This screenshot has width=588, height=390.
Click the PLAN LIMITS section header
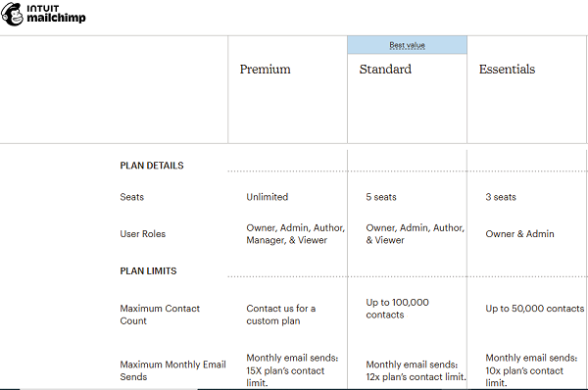148,271
